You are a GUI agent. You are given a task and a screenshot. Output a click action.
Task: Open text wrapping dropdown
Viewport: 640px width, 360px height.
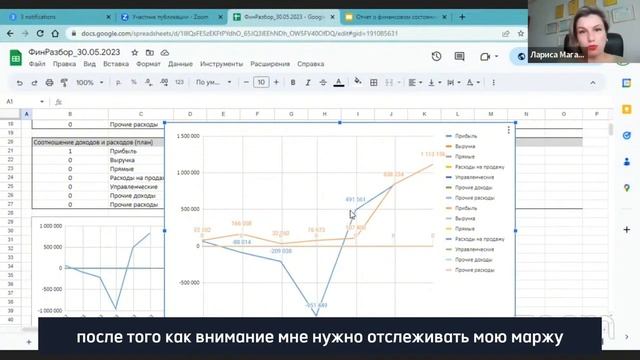(x=453, y=83)
